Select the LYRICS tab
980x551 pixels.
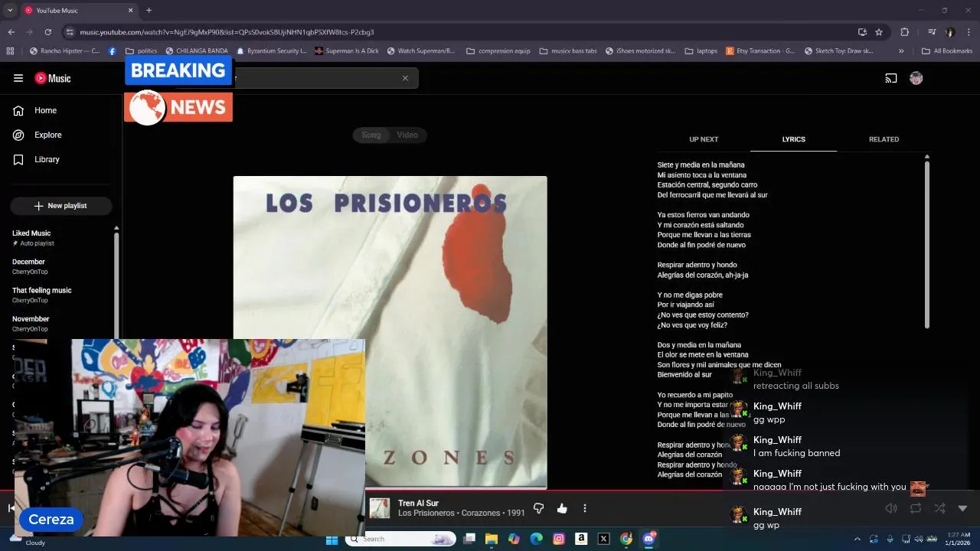click(x=793, y=139)
